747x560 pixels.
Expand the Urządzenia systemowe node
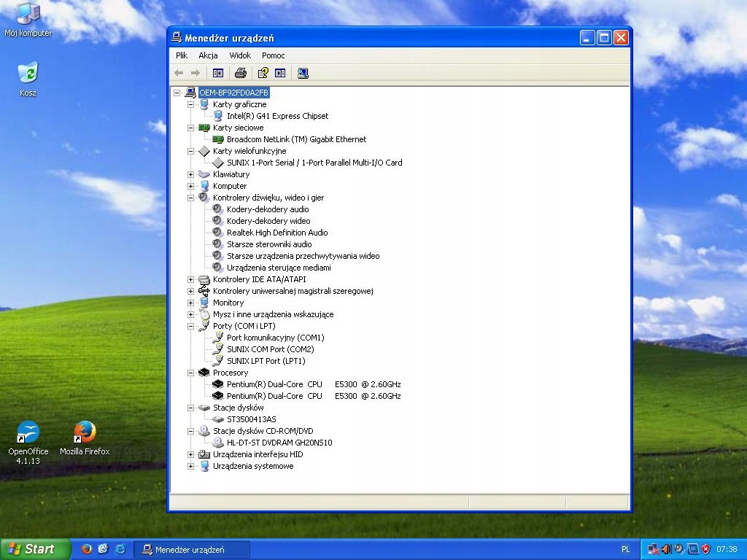191,466
